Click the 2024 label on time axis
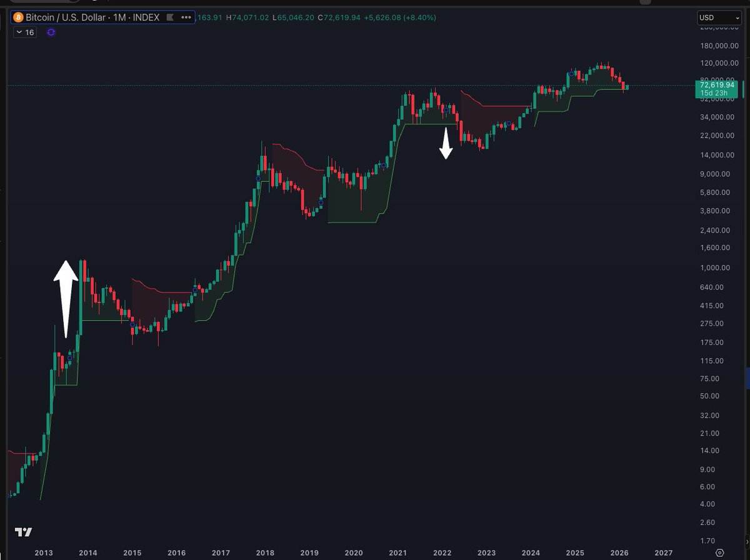 (x=531, y=553)
